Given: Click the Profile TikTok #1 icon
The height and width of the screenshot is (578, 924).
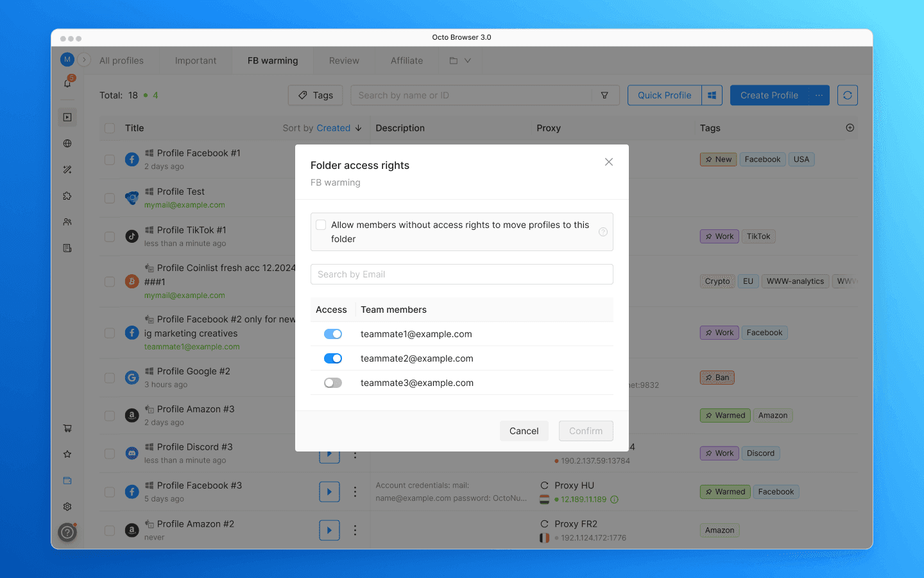Looking at the screenshot, I should coord(132,236).
